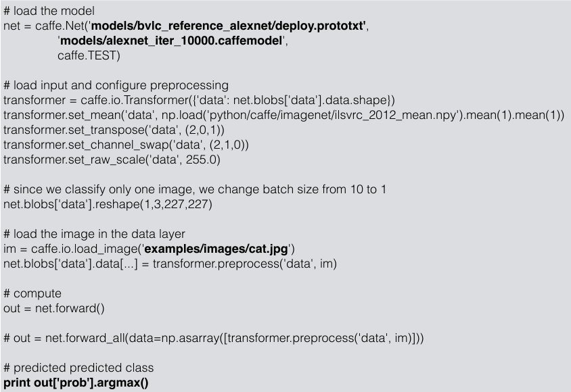This screenshot has height=392, width=571.
Task: Click the out = net.forward() line
Action: 54,308
